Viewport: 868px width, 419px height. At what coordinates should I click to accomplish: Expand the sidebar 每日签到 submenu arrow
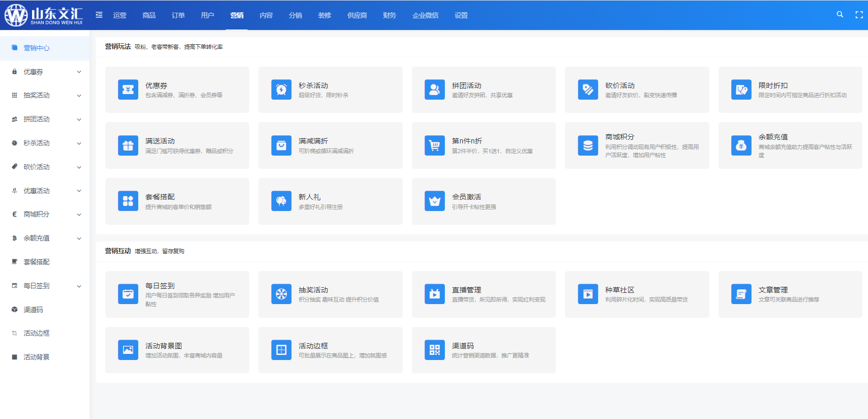pyautogui.click(x=79, y=286)
